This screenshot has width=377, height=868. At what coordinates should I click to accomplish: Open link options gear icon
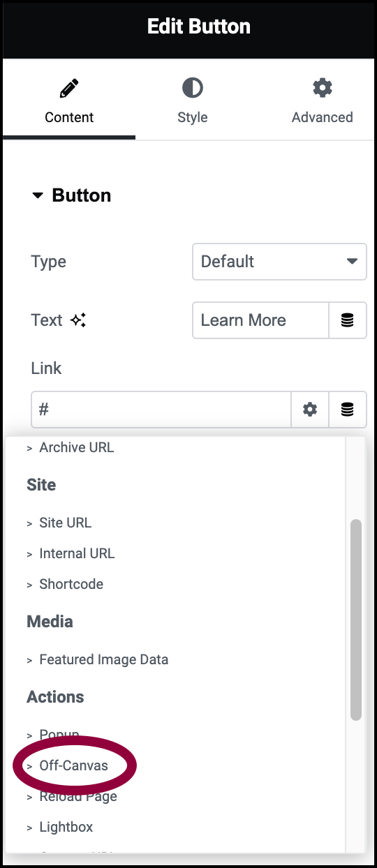pos(310,410)
